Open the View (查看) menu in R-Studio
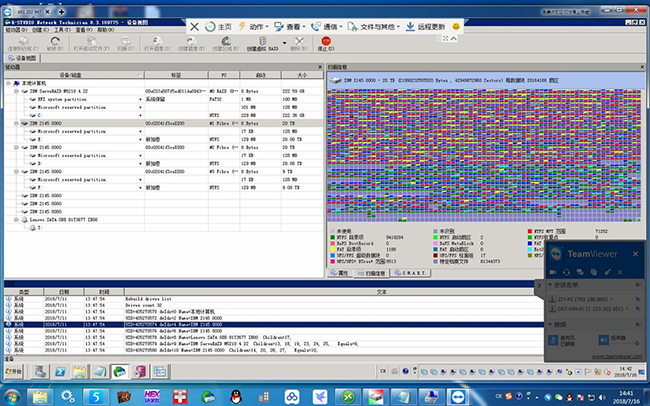650x406 pixels. coord(83,30)
